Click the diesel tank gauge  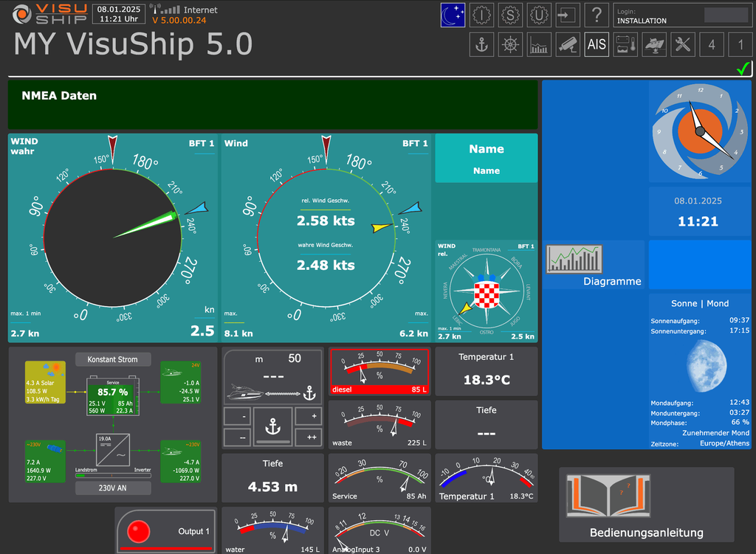(x=379, y=371)
